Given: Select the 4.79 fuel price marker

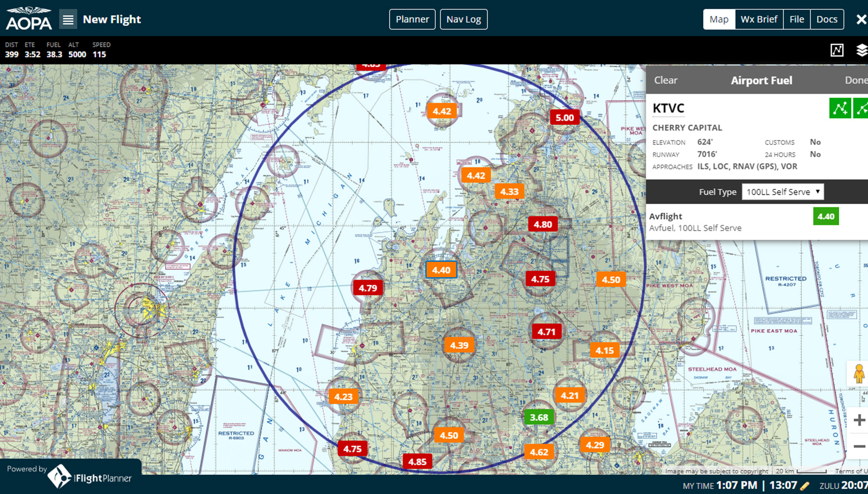Looking at the screenshot, I should pyautogui.click(x=368, y=288).
